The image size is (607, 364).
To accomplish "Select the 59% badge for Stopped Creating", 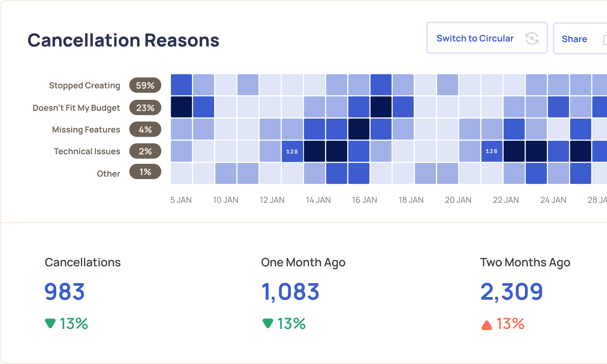I will tap(145, 85).
